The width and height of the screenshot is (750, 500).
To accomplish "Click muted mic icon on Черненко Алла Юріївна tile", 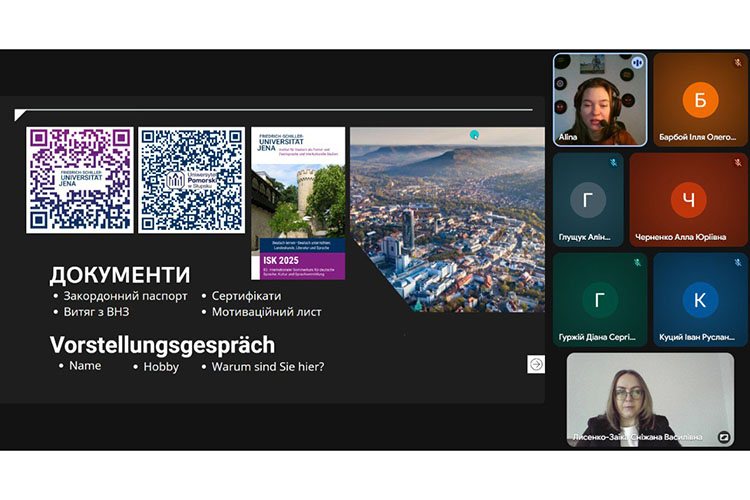I will click(x=738, y=162).
